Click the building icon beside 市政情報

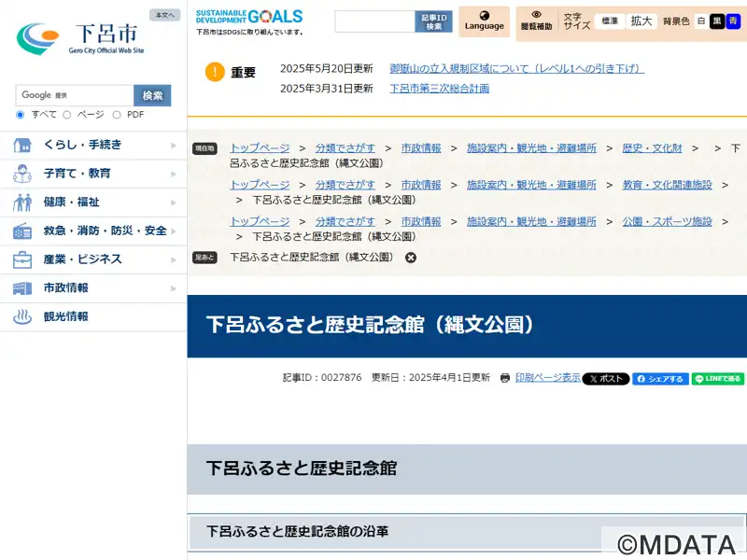tap(22, 288)
